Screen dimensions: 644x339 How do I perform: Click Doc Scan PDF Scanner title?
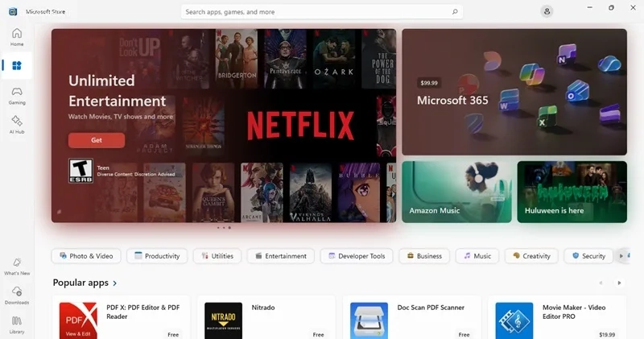tap(431, 308)
